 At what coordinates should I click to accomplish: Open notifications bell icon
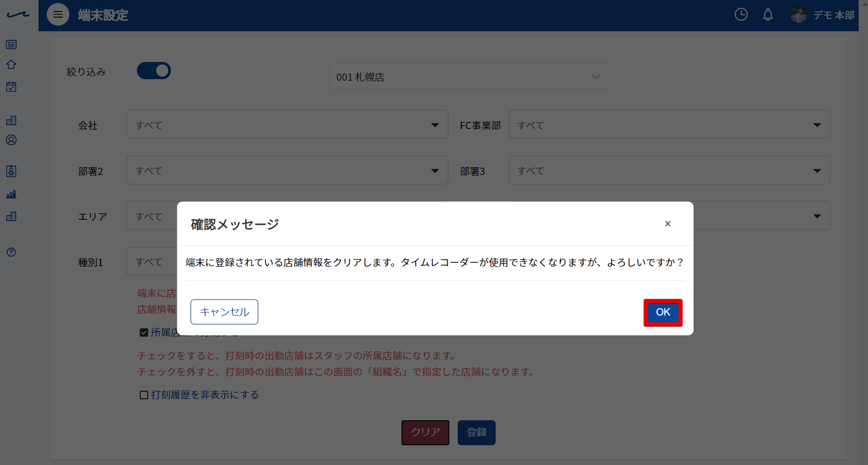coord(768,15)
